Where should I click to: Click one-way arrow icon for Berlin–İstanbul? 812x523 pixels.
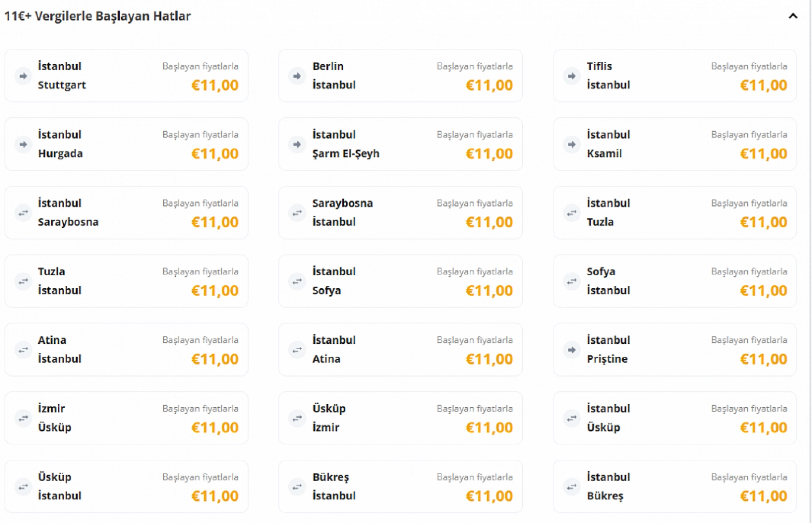[x=297, y=76]
